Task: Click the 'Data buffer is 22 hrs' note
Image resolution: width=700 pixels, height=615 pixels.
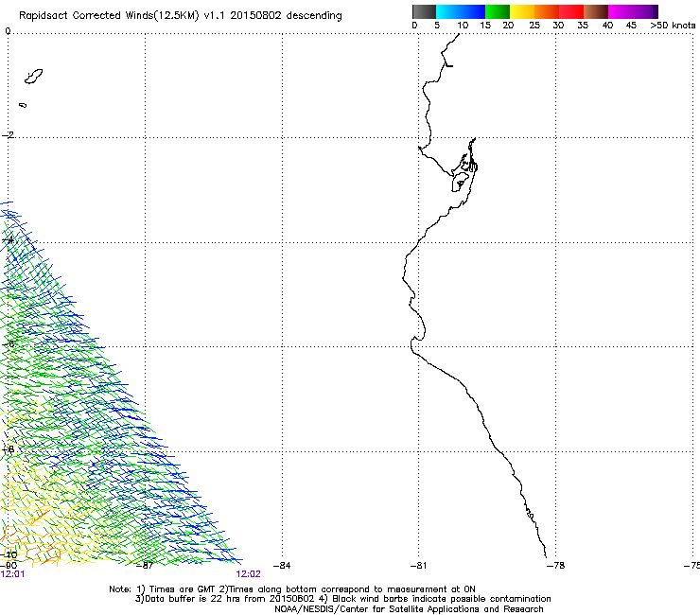Action: (342, 599)
